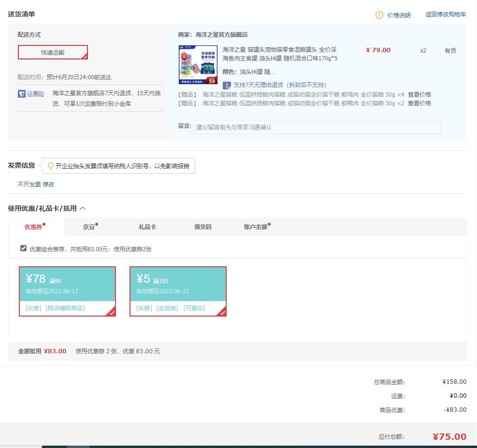Viewport: 477px width, 448px height.
Task: Click 商品优惠 -¥83.00 value
Action: point(455,410)
